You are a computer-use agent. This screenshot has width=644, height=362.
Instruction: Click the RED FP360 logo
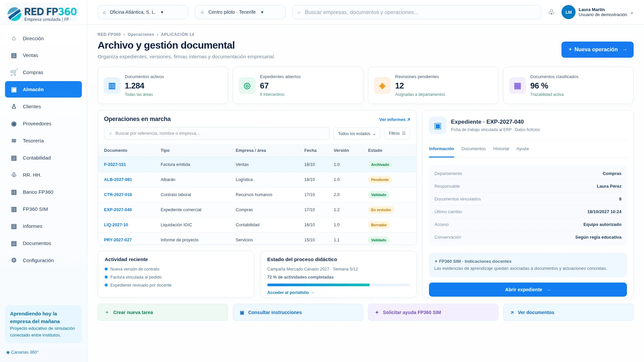pyautogui.click(x=42, y=12)
